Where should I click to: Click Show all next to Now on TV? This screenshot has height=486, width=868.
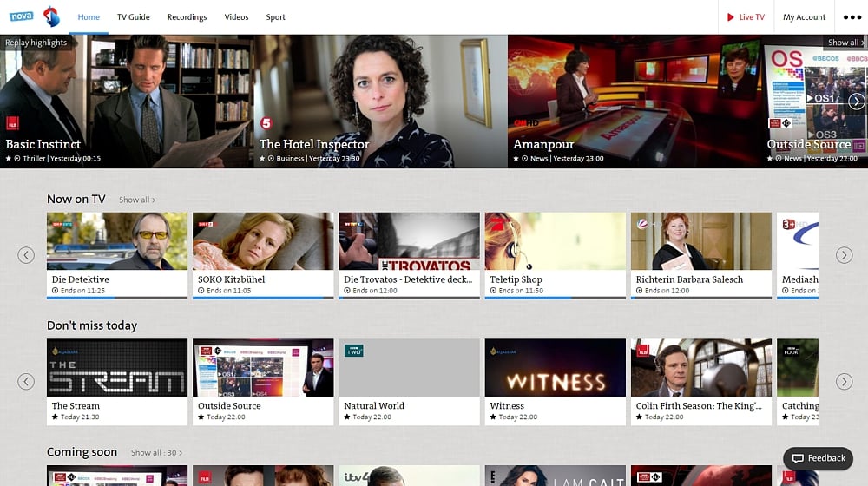[137, 200]
